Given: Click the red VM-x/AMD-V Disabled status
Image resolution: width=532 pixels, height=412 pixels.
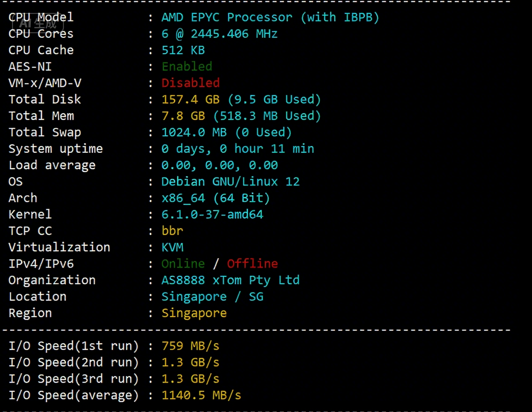Looking at the screenshot, I should click(x=191, y=83).
